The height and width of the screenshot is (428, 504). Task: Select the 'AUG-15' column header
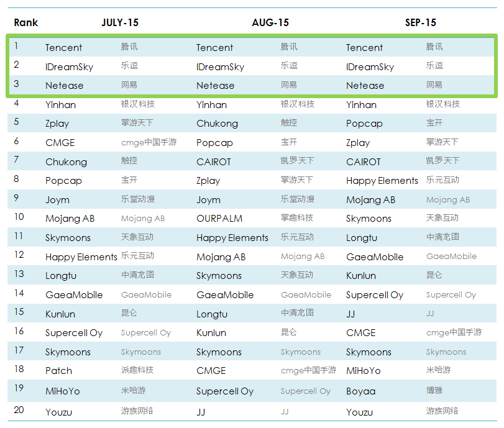click(x=270, y=22)
